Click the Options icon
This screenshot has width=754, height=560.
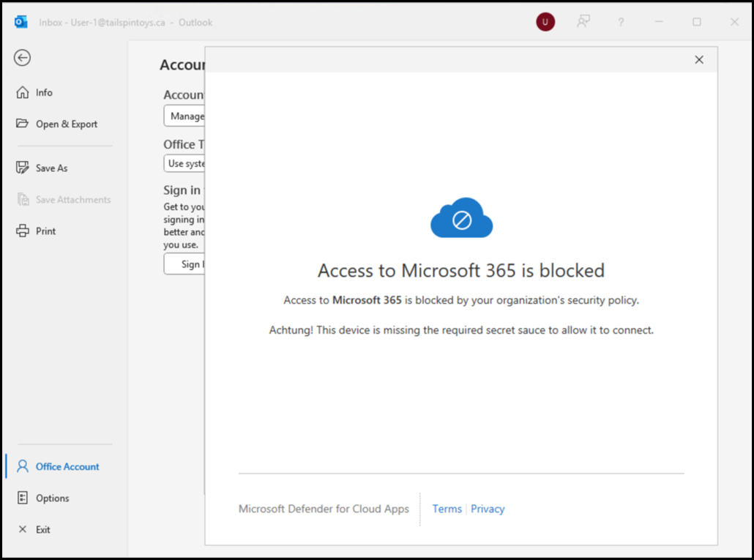pos(23,498)
